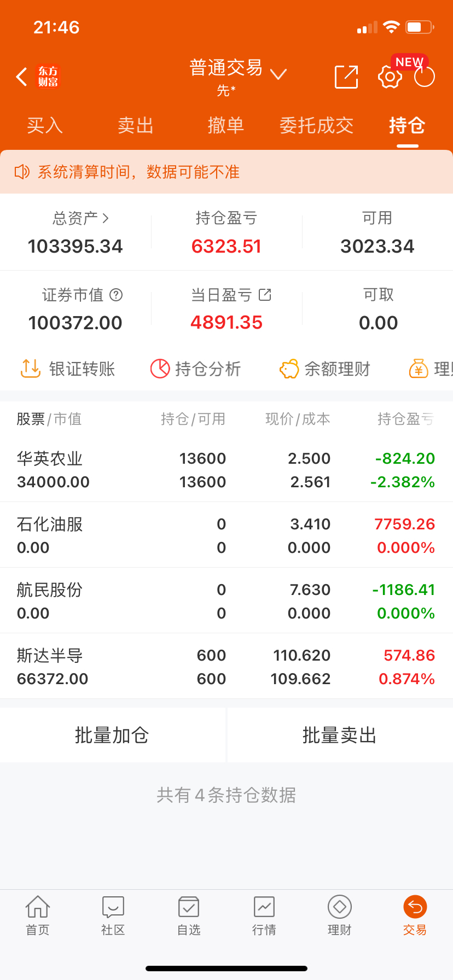This screenshot has width=453, height=980.
Task: Tap the 银证转账 transfer icon
Action: tap(31, 369)
